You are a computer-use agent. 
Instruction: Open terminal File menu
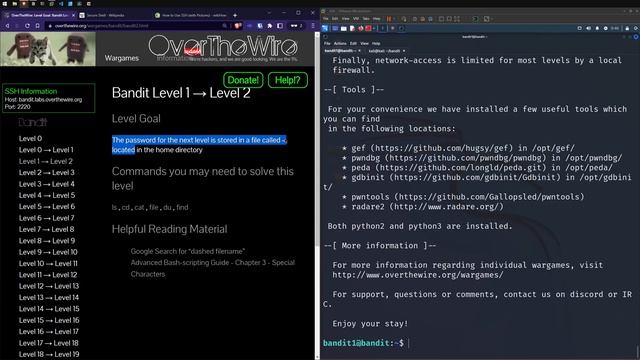(x=327, y=43)
